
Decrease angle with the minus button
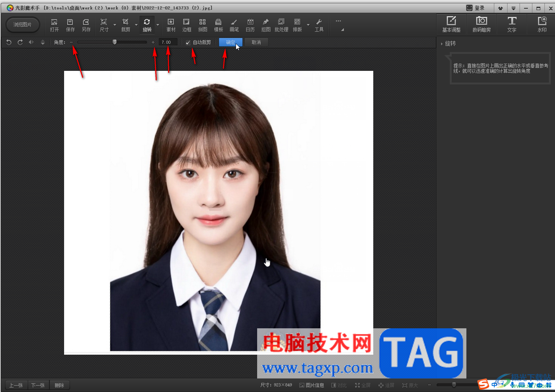[x=71, y=42]
